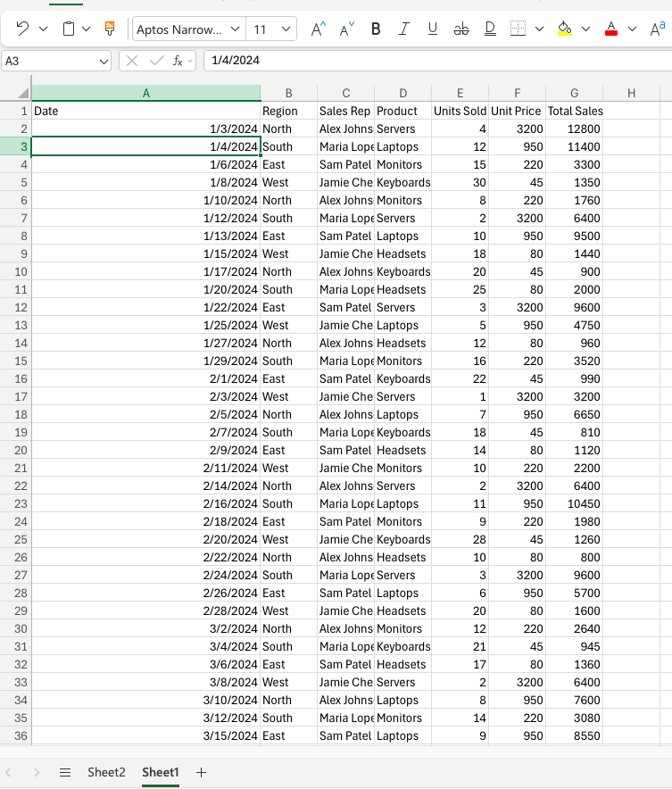Click the Product header cell

click(402, 111)
